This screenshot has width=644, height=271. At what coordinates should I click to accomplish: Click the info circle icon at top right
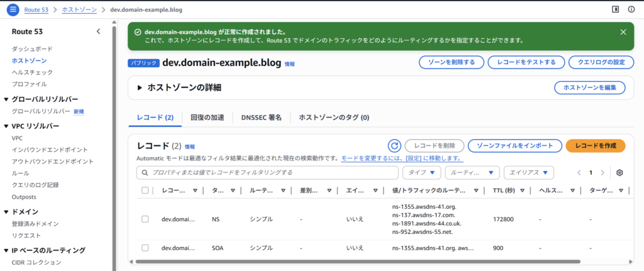(632, 9)
